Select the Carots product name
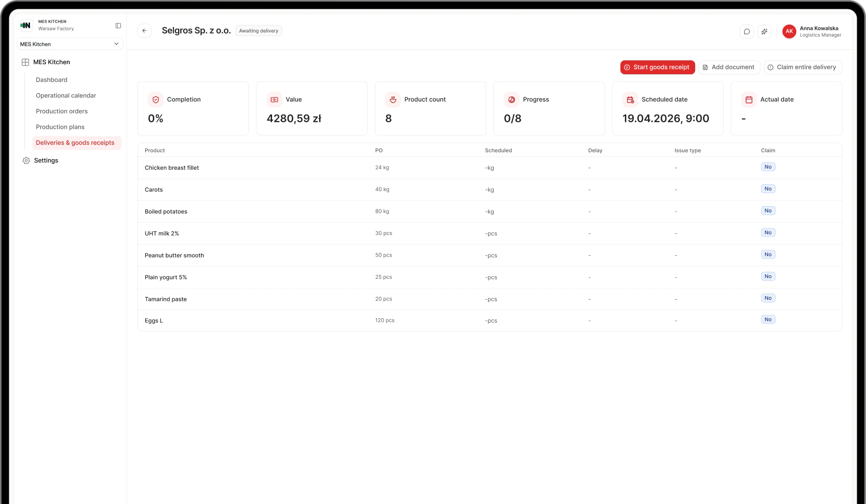 click(x=154, y=190)
